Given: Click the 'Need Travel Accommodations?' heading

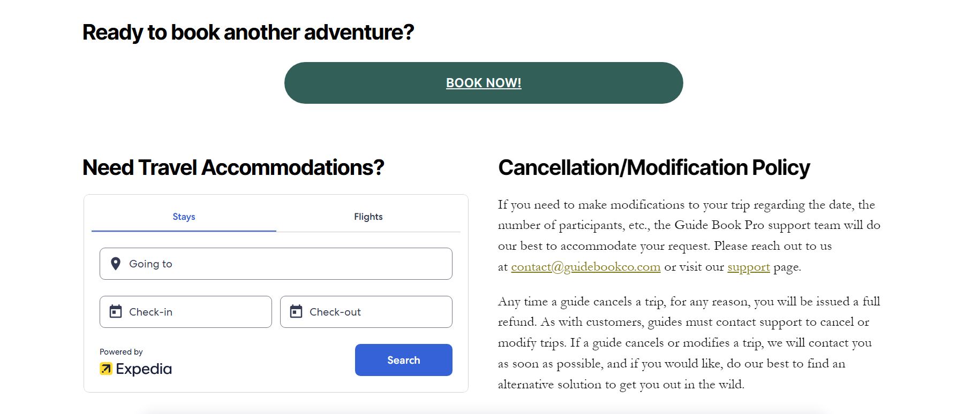Looking at the screenshot, I should point(233,167).
